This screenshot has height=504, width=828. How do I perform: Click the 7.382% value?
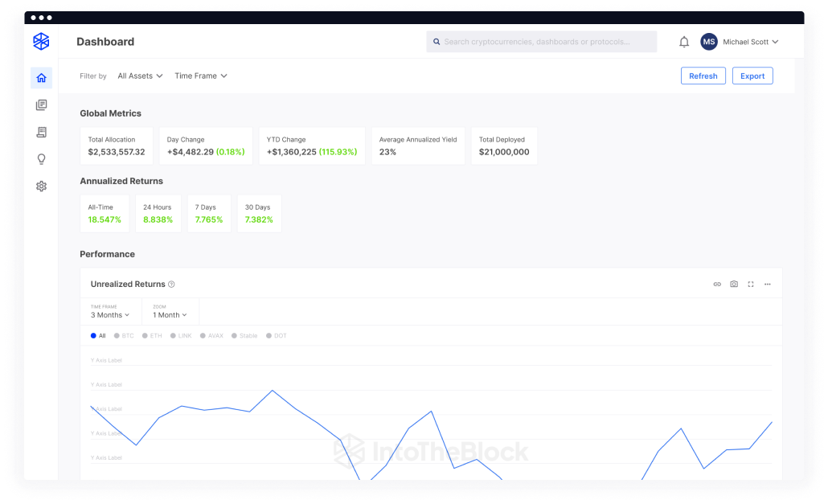click(x=259, y=219)
